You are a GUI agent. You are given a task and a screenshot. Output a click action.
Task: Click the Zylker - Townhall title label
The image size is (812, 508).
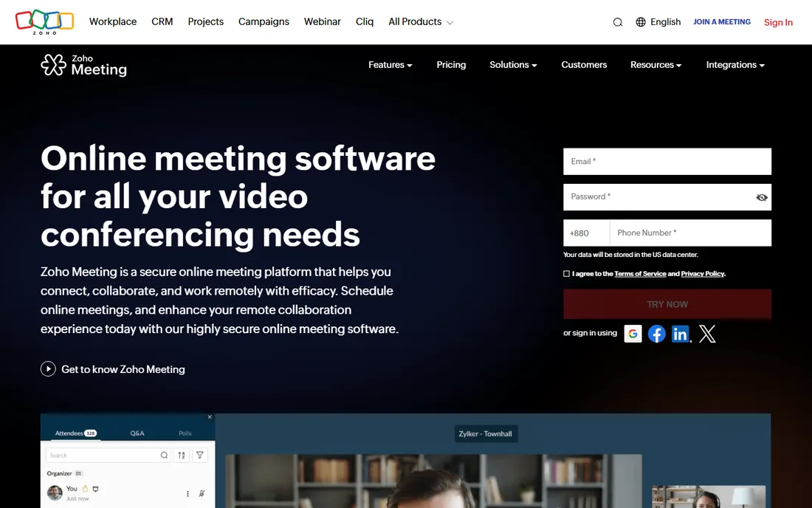click(485, 434)
